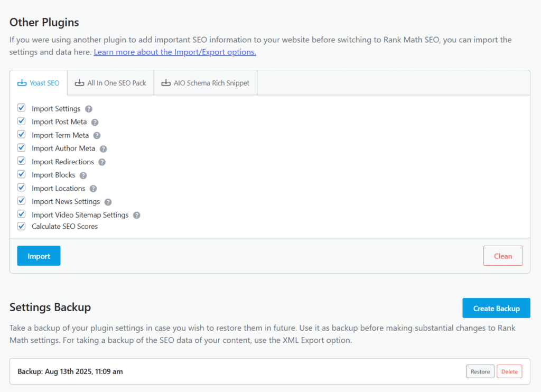
Task: Toggle the Import Redirections checkbox
Action: coord(21,161)
